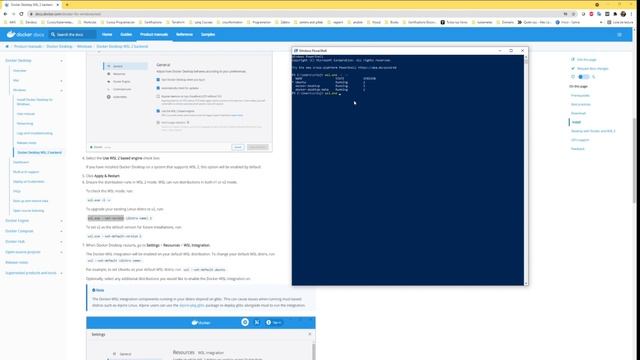The height and width of the screenshot is (360, 640).
Task: Jump to the Feedback section link
Action: pyautogui.click(x=578, y=149)
